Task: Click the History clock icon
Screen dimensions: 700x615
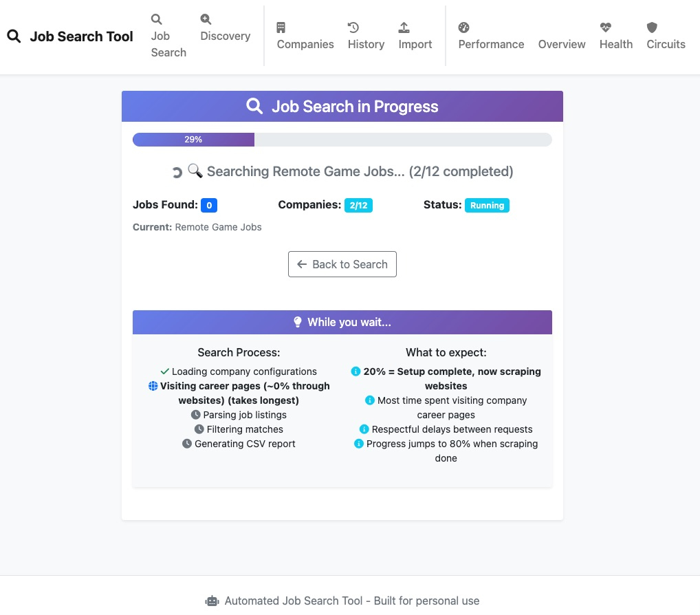Action: [353, 28]
